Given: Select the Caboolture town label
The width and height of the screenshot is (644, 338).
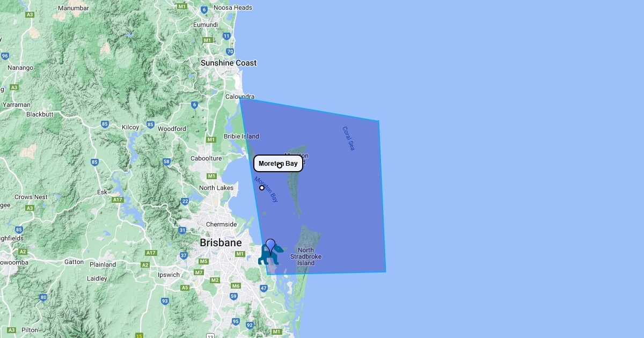Looking at the screenshot, I should click(x=206, y=158).
